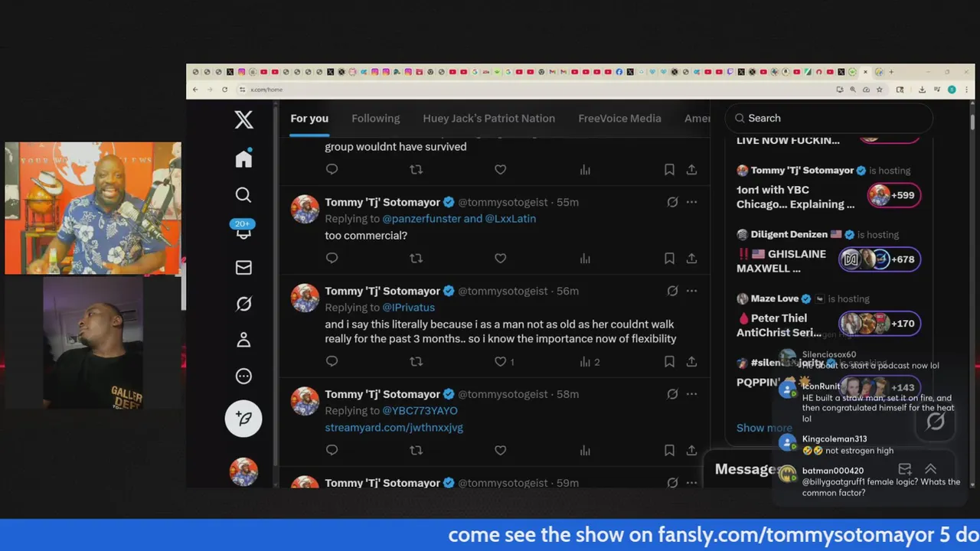Repost the post about flexibility importance
Image resolution: width=980 pixels, height=551 pixels.
pos(416,361)
